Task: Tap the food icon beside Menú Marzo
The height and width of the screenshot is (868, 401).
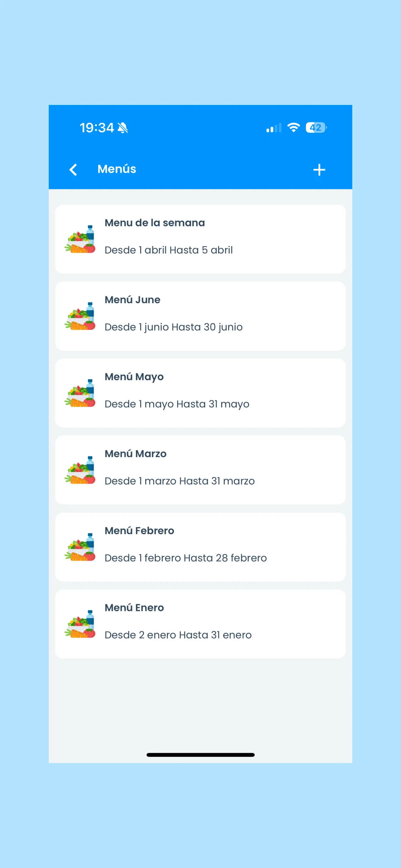Action: point(80,470)
